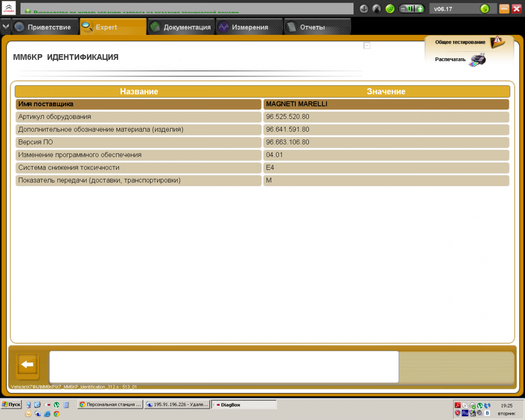Click the VK tray icon
The image size is (525, 420).
click(487, 413)
